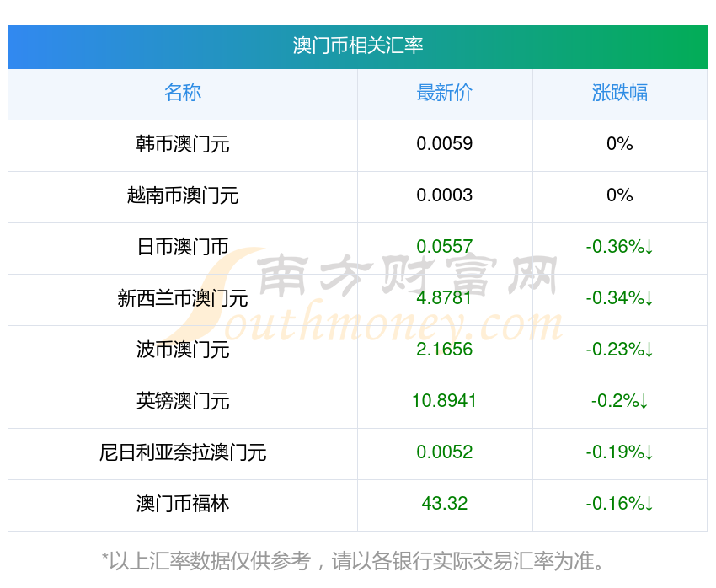
Task: Open the 澳门币福林 row name
Action: (x=183, y=504)
